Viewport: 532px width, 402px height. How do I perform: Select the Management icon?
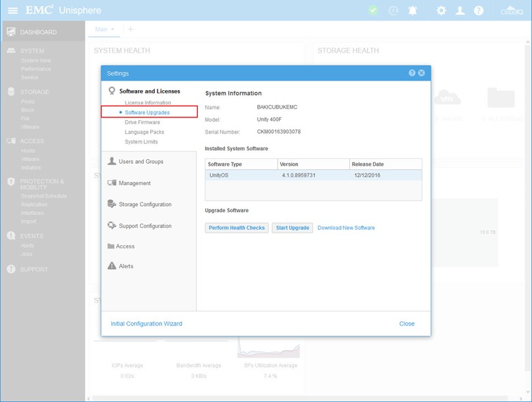pos(112,183)
